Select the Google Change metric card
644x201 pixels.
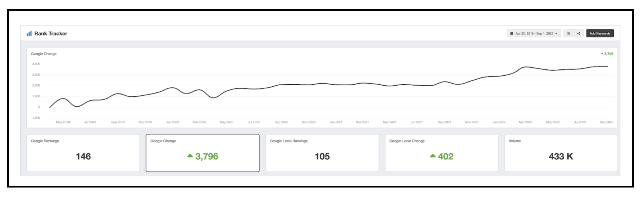coord(202,153)
